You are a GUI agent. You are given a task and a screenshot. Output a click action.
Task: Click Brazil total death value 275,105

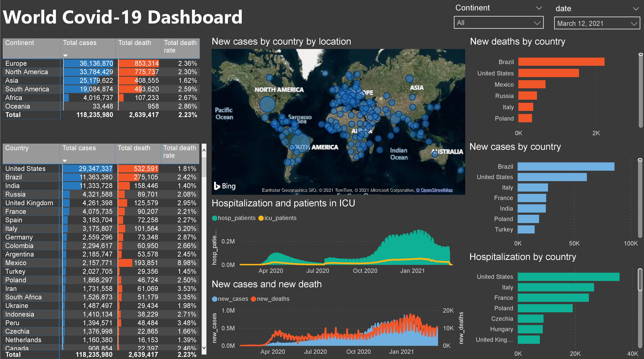pyautogui.click(x=146, y=177)
